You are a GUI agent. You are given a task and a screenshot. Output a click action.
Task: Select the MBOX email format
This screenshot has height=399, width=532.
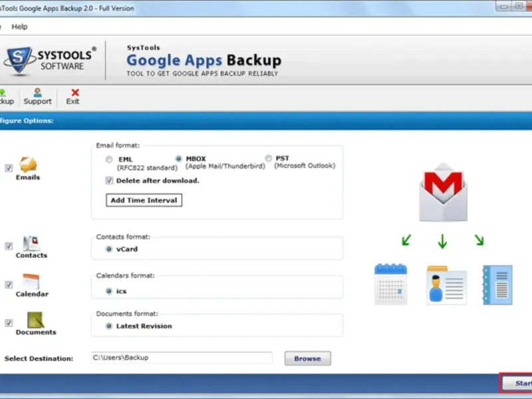tap(178, 158)
